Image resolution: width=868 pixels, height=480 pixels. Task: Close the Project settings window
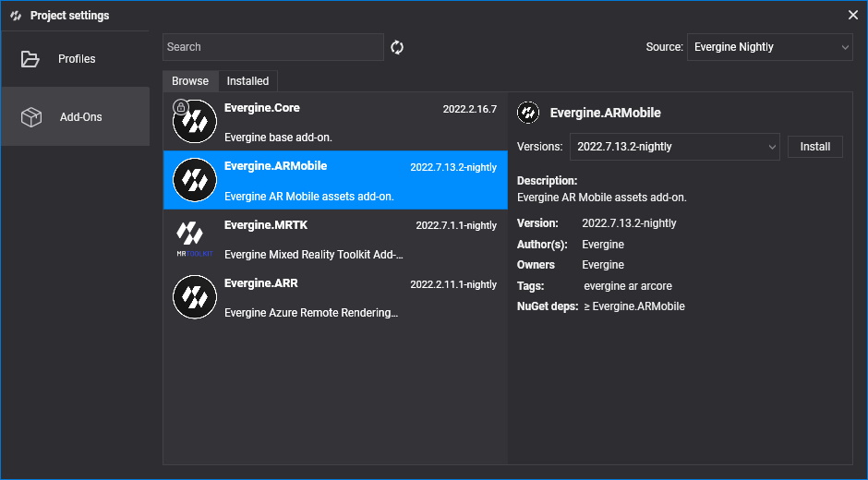853,15
